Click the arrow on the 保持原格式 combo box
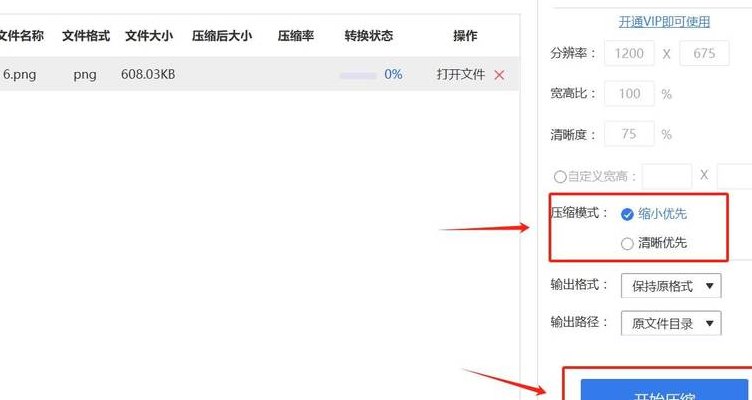This screenshot has width=752, height=400. tap(710, 286)
